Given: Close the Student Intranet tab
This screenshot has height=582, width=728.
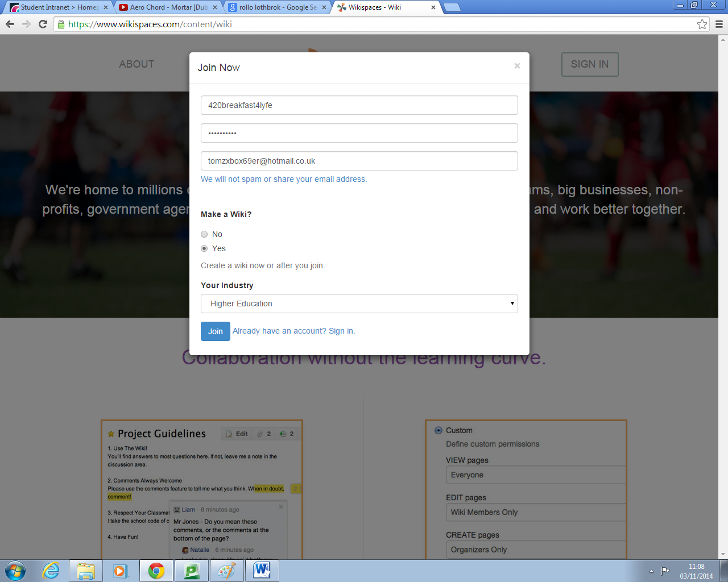Looking at the screenshot, I should point(106,7).
